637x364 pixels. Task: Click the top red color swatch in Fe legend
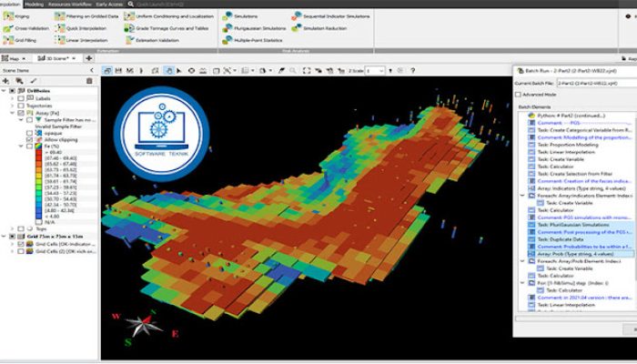point(38,152)
